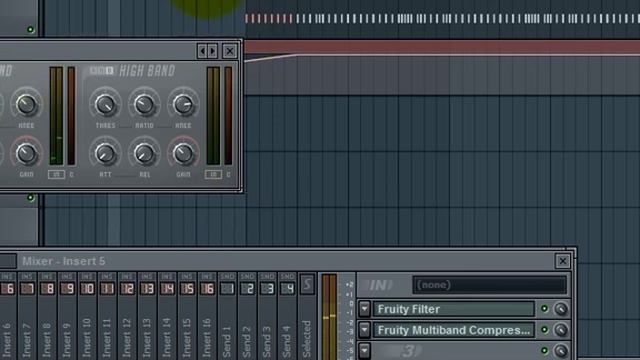Image resolution: width=640 pixels, height=360 pixels.
Task: Click the Fruity Multiband Compressor mix level knob
Action: point(561,330)
